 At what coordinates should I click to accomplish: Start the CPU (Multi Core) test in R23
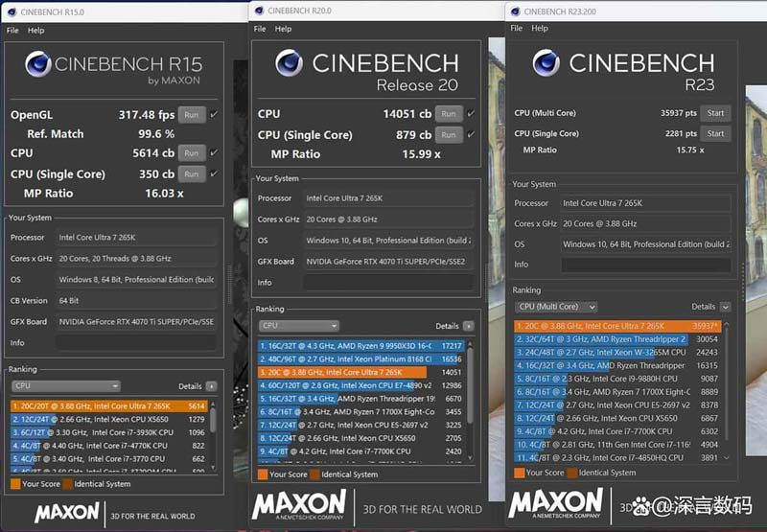715,113
